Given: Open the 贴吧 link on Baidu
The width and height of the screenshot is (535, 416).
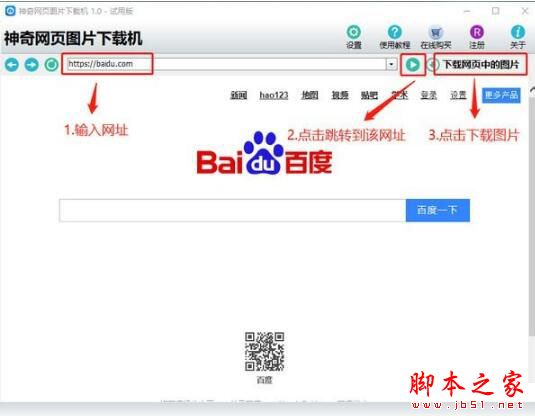Looking at the screenshot, I should coord(369,95).
